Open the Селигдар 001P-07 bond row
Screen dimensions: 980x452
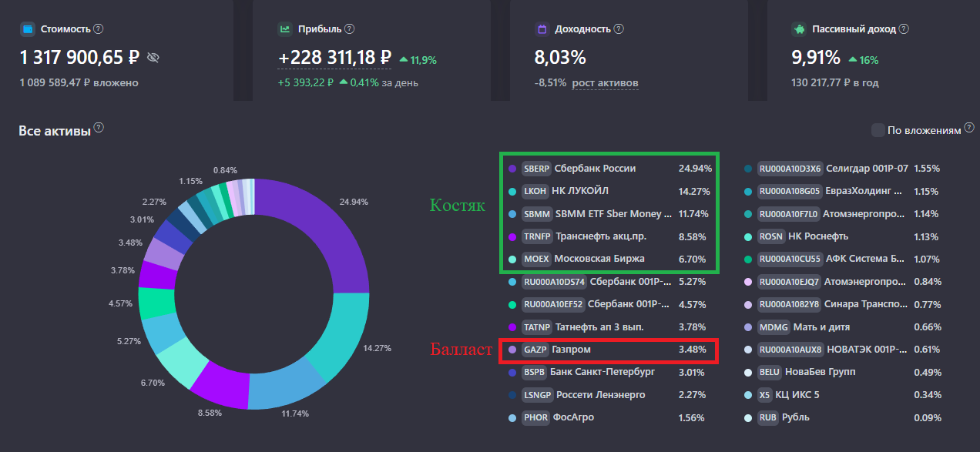[844, 168]
